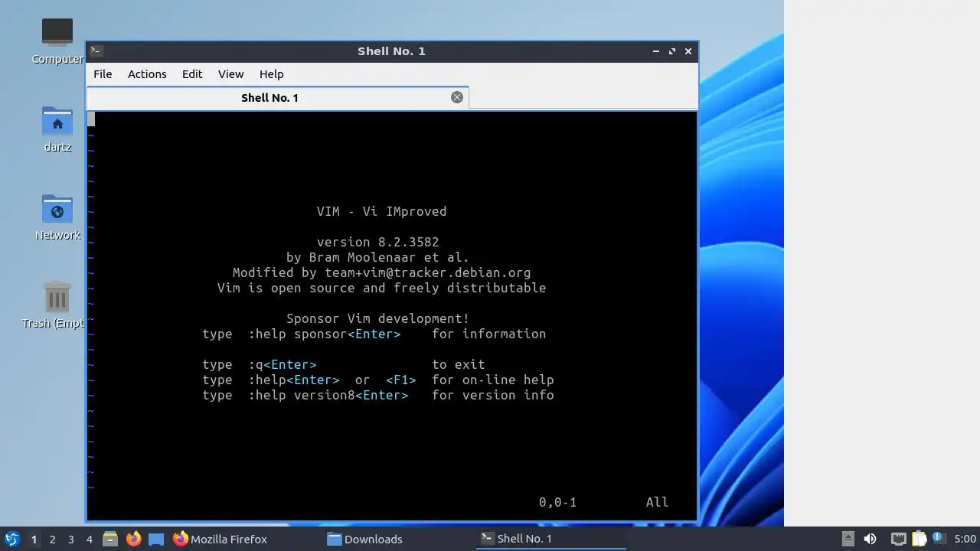Close the Shell No. 1 window
The image size is (980, 551).
pos(688,51)
